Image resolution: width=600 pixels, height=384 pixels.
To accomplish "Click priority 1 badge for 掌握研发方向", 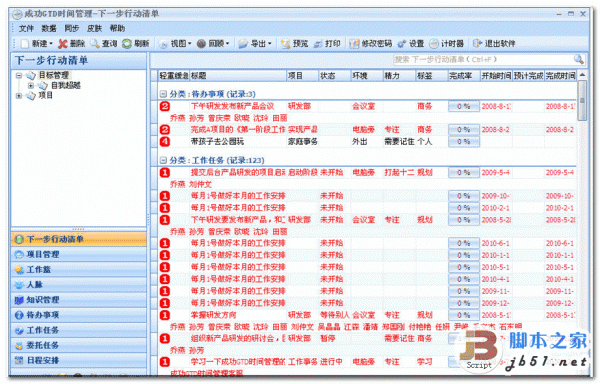I will (x=165, y=315).
